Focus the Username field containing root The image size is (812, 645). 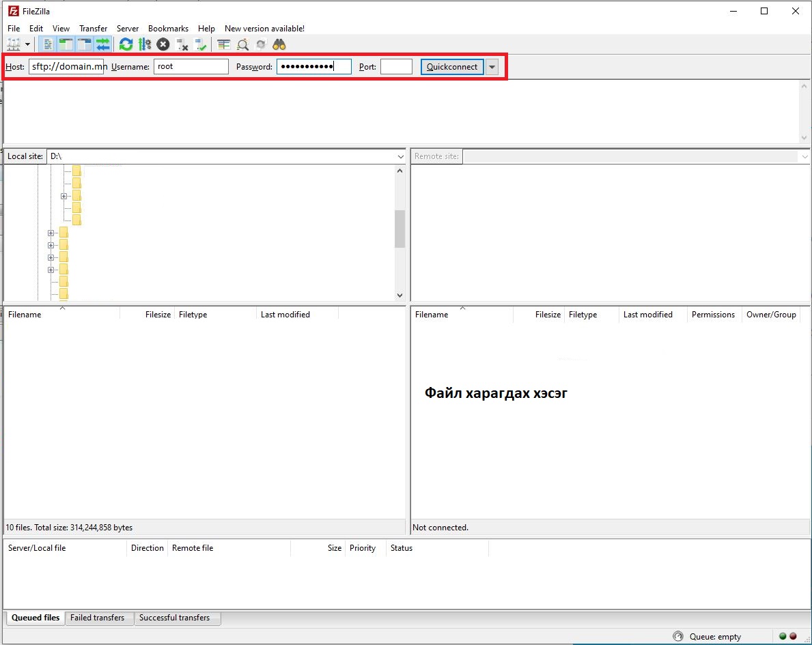(191, 67)
